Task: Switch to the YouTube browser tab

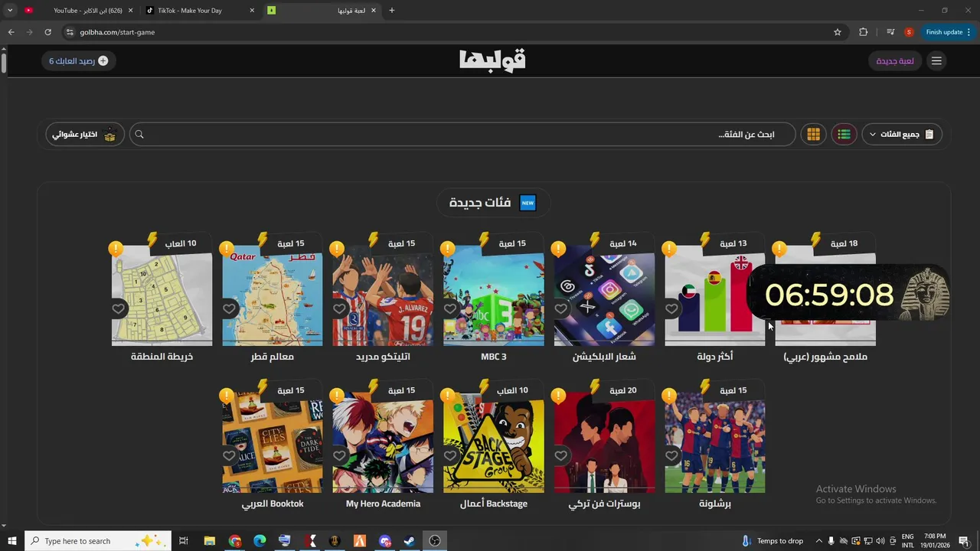Action: pyautogui.click(x=80, y=11)
